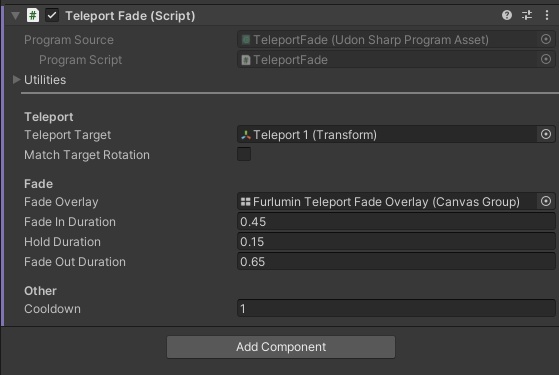Open the component three-dot context menu

[547, 15]
